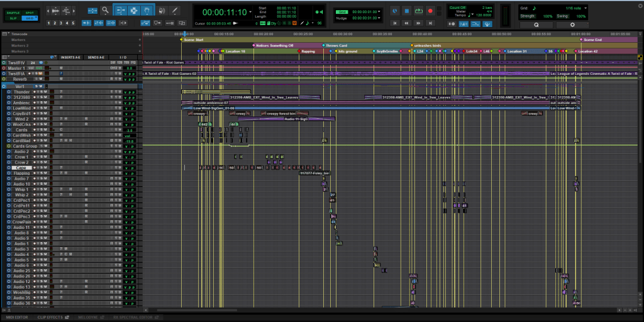644x322 pixels.
Task: Click the Cards track volume value
Action: [130, 130]
